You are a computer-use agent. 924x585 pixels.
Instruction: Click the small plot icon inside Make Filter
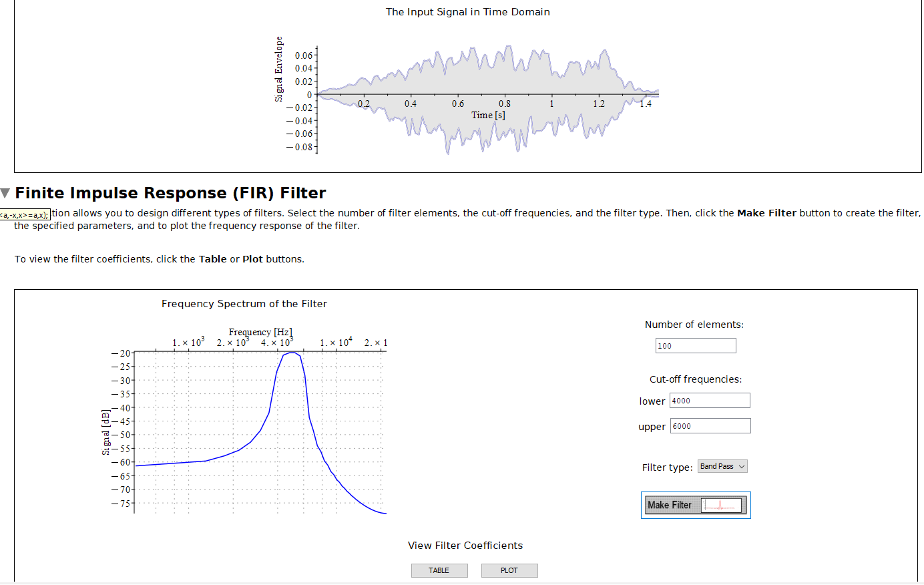(x=722, y=506)
